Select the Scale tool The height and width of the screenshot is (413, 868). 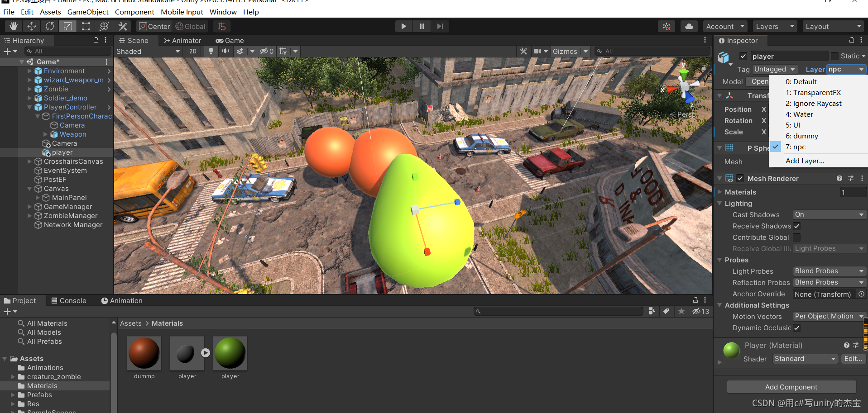(x=68, y=26)
